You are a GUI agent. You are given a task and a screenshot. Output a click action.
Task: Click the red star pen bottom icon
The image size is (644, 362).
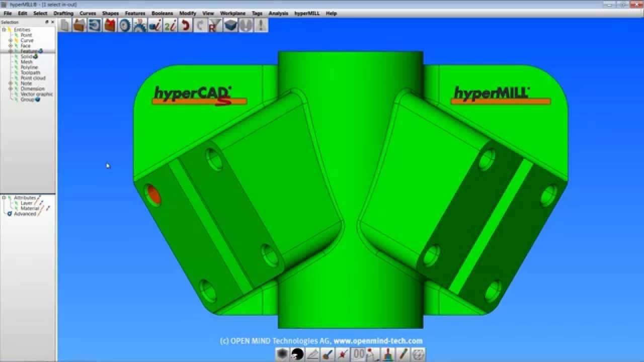[343, 354]
